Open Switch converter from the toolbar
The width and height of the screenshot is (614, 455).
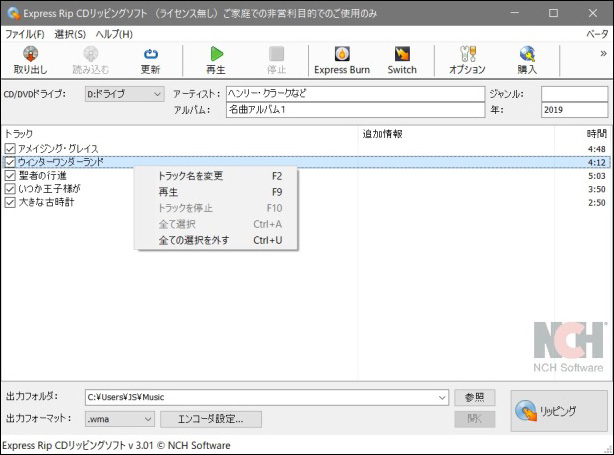point(402,60)
